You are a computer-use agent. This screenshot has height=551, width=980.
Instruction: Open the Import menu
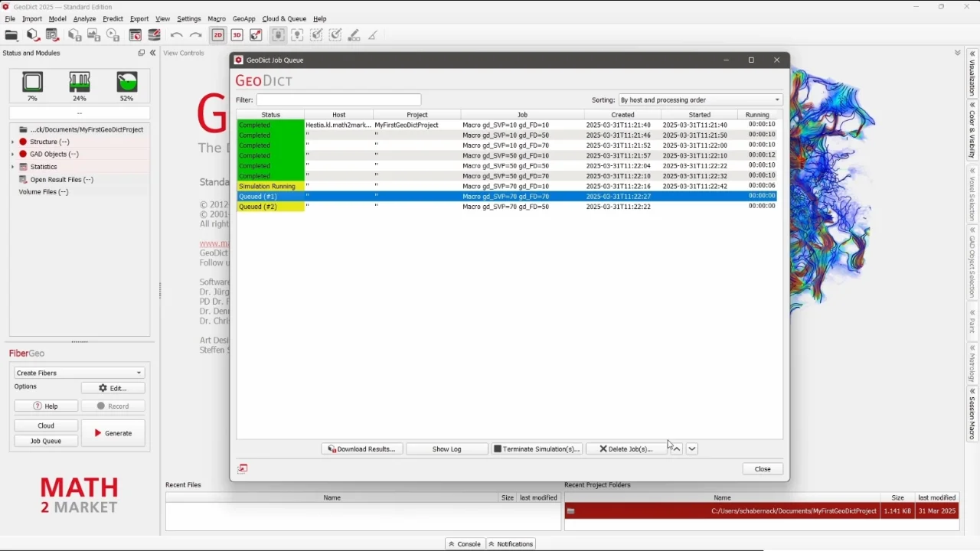(x=32, y=18)
